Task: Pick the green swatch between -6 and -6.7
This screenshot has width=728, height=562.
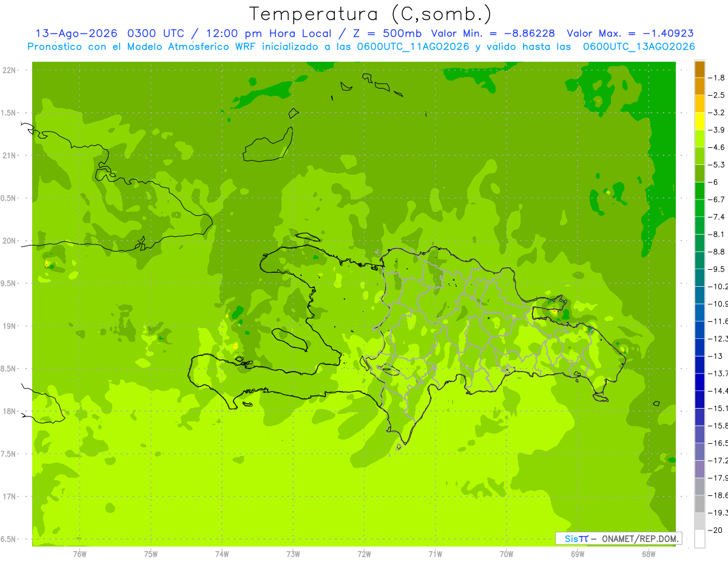Action: point(699,191)
